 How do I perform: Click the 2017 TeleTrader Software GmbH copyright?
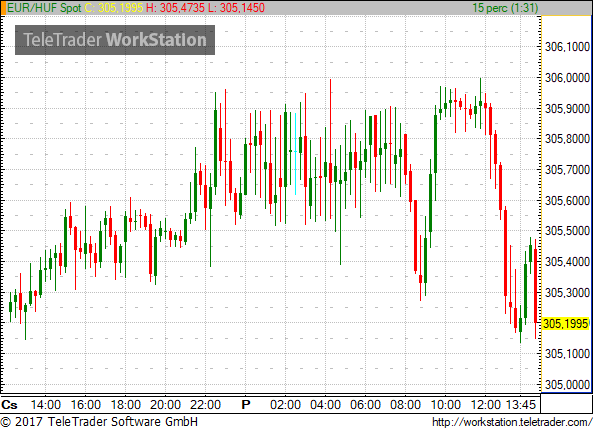click(99, 422)
